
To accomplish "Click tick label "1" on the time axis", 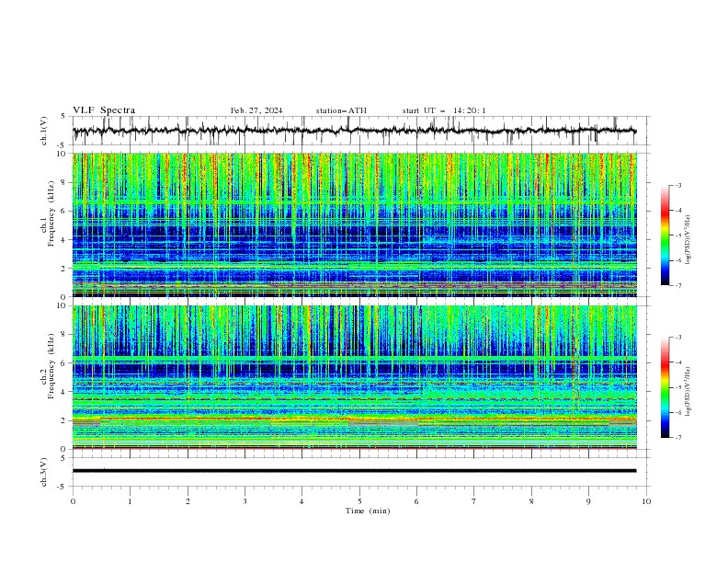I will (x=130, y=501).
